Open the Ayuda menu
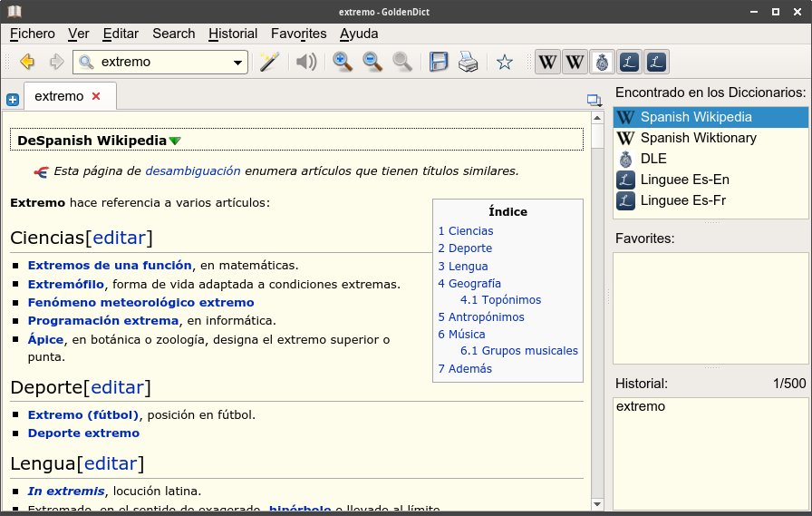This screenshot has width=812, height=516. click(359, 34)
